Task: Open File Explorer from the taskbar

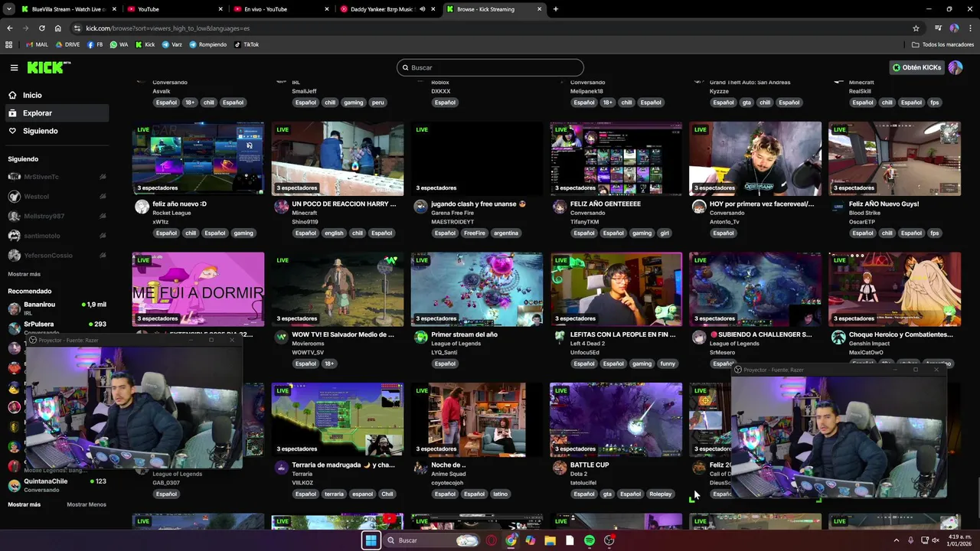Action: pos(550,540)
